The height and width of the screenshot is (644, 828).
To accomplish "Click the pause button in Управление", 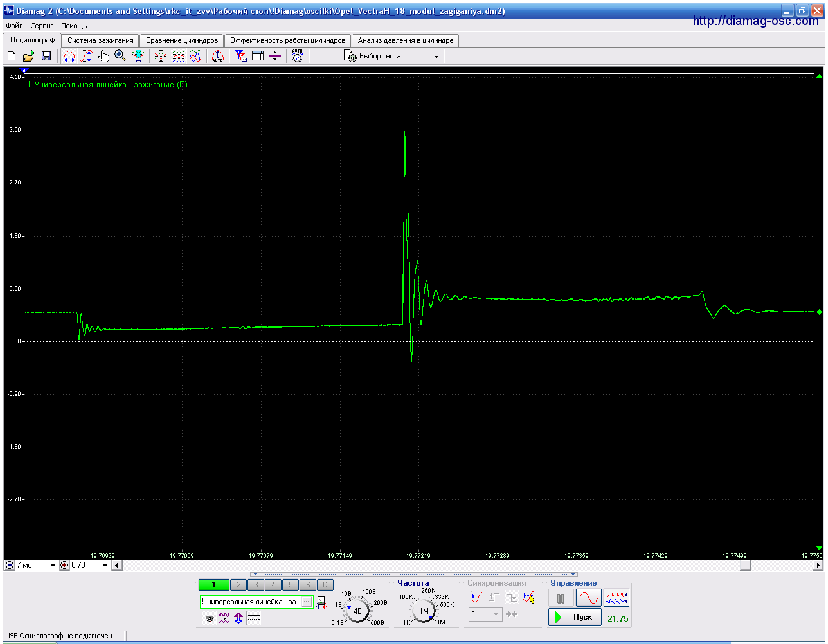I will pyautogui.click(x=561, y=598).
